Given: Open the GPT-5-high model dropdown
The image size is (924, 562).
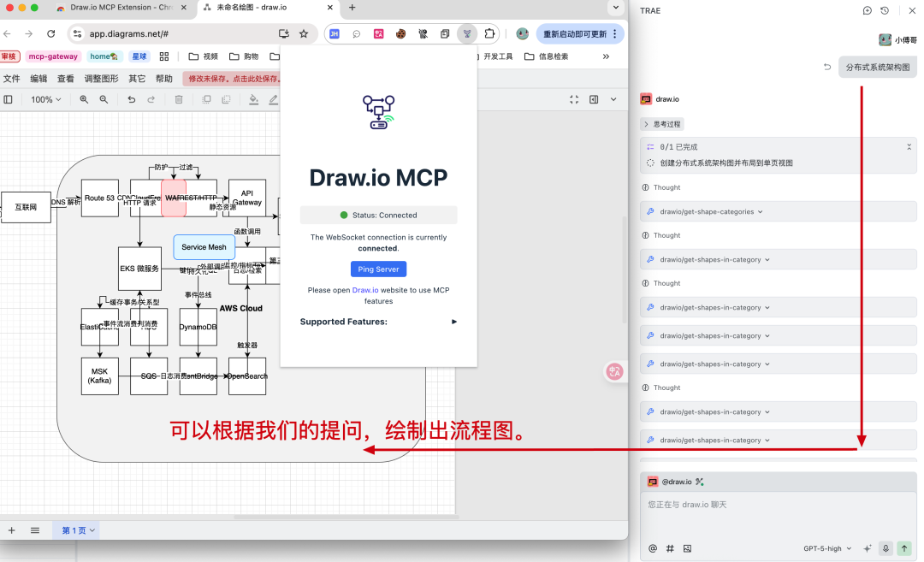Looking at the screenshot, I should click(x=826, y=548).
